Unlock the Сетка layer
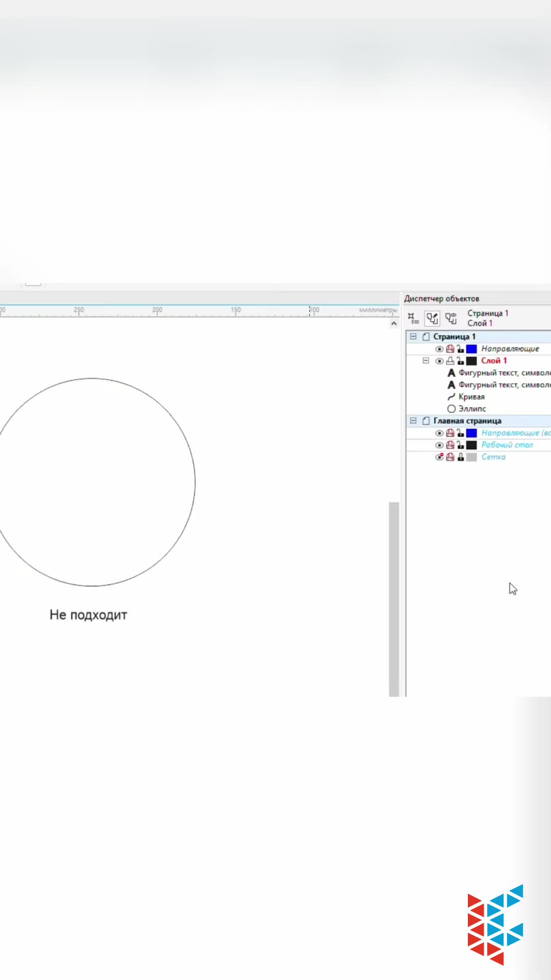This screenshot has height=980, width=551. [x=460, y=457]
